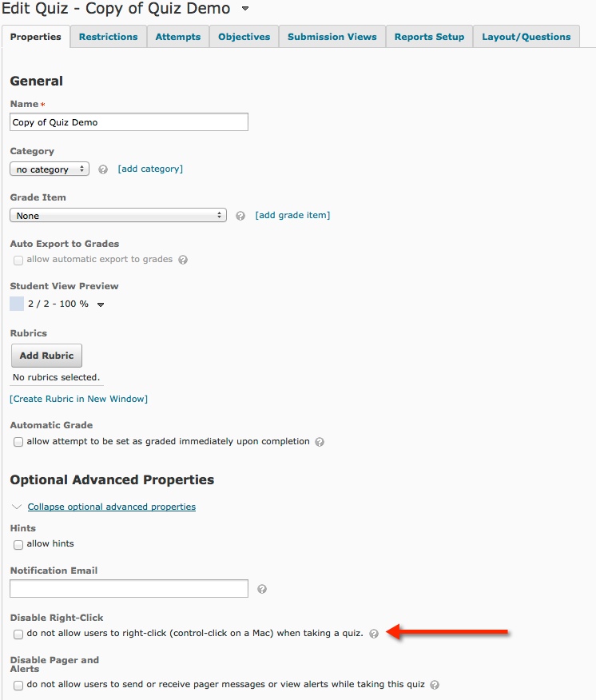
Task: Collapse optional advanced properties section
Action: 111,507
